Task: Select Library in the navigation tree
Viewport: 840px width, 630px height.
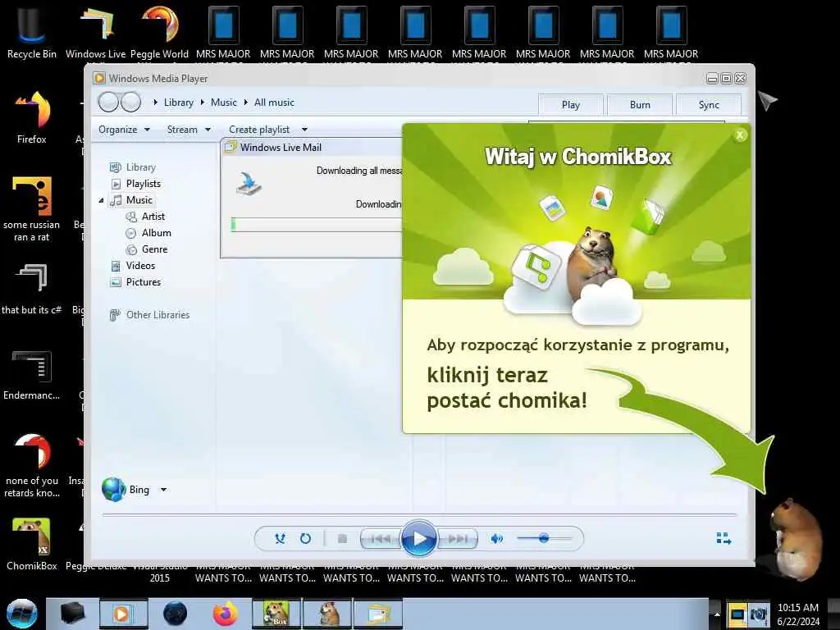Action: coord(140,167)
